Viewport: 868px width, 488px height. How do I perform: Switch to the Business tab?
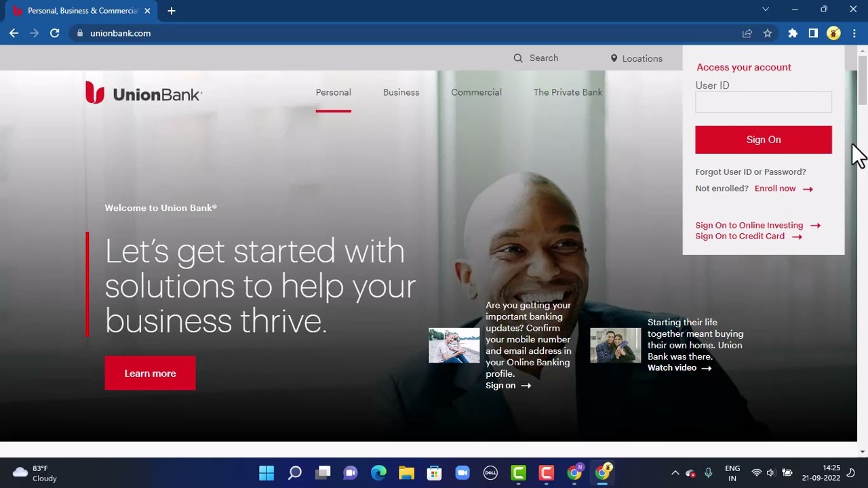[x=401, y=93]
